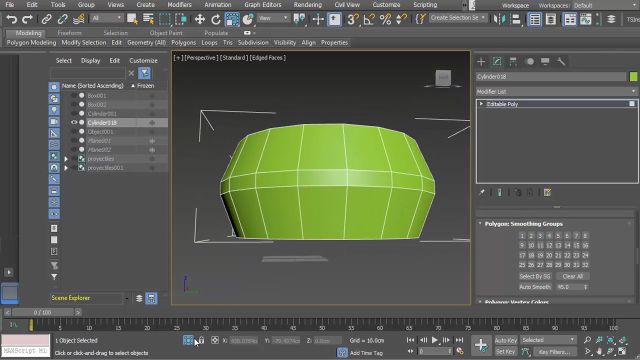Image resolution: width=640 pixels, height=360 pixels.
Task: Collapse Polygon: Smoothing Groups rollout
Action: [x=480, y=224]
